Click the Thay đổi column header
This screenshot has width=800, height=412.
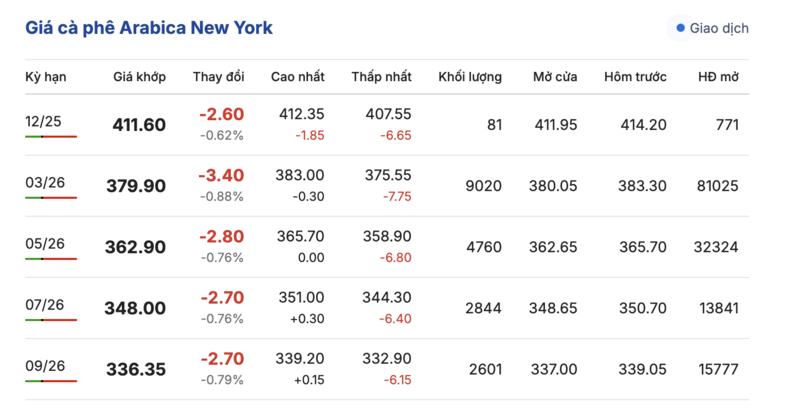click(218, 77)
